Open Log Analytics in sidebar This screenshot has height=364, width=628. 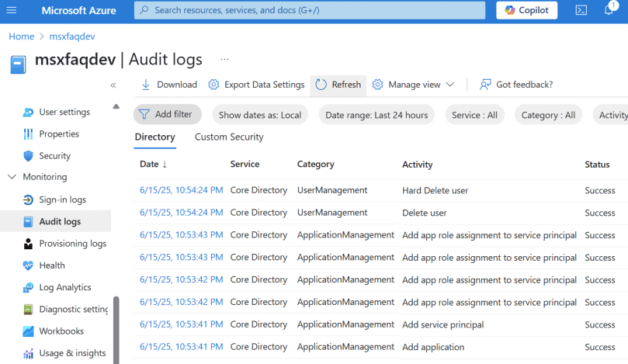[x=65, y=287]
